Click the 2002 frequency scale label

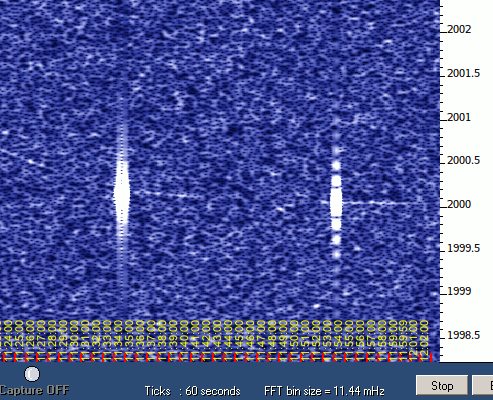click(459, 29)
